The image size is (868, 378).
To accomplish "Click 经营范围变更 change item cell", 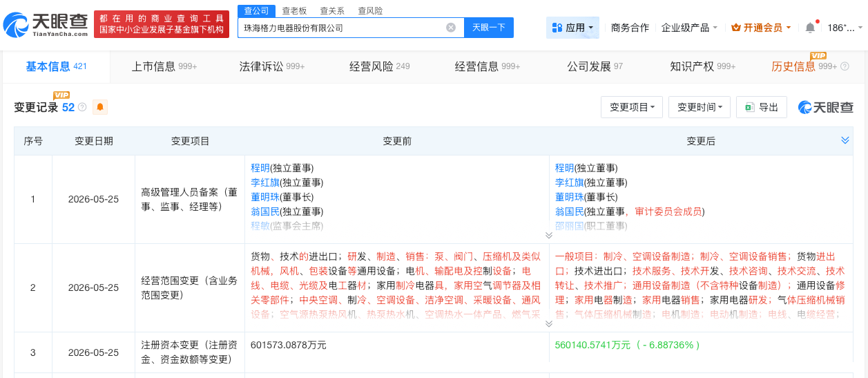I will [190, 287].
